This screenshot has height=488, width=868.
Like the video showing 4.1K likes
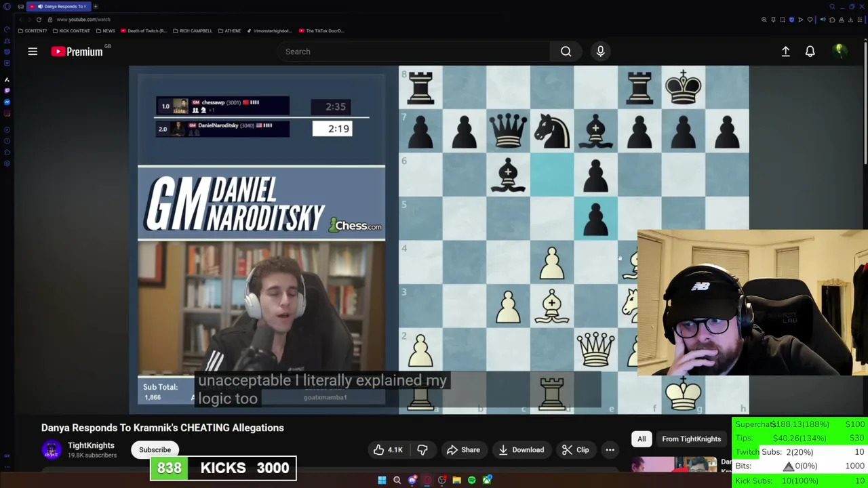click(387, 450)
